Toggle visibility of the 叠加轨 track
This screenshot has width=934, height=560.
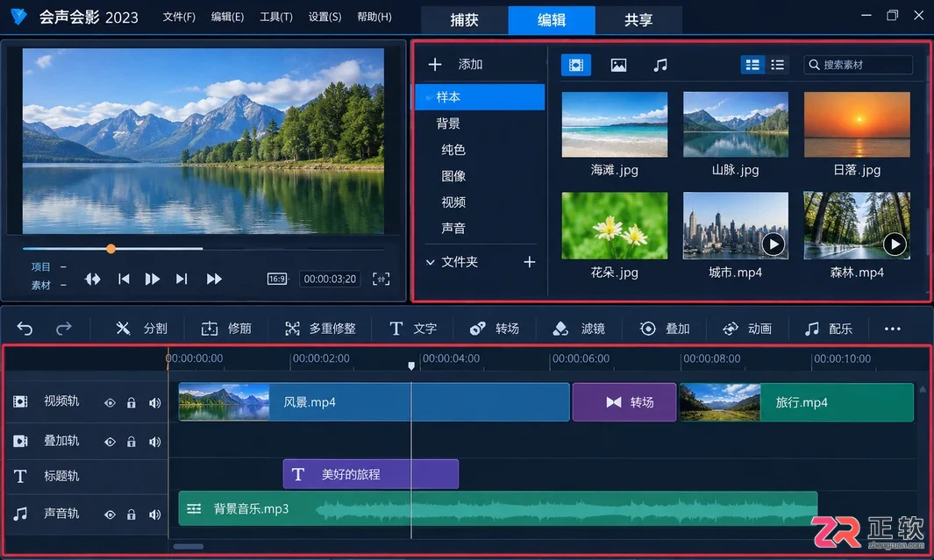coord(110,442)
